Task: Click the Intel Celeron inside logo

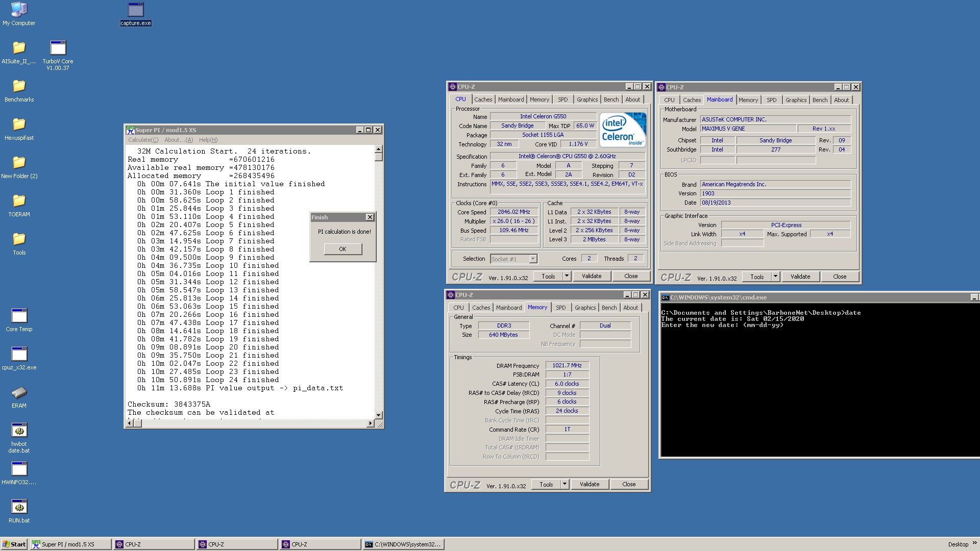Action: click(x=622, y=130)
